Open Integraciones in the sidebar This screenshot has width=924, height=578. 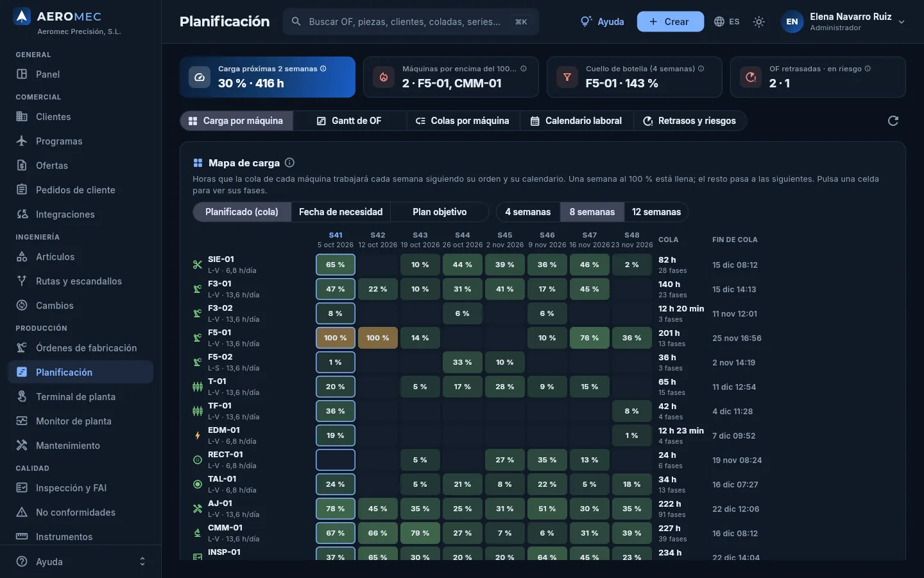tap(80, 215)
